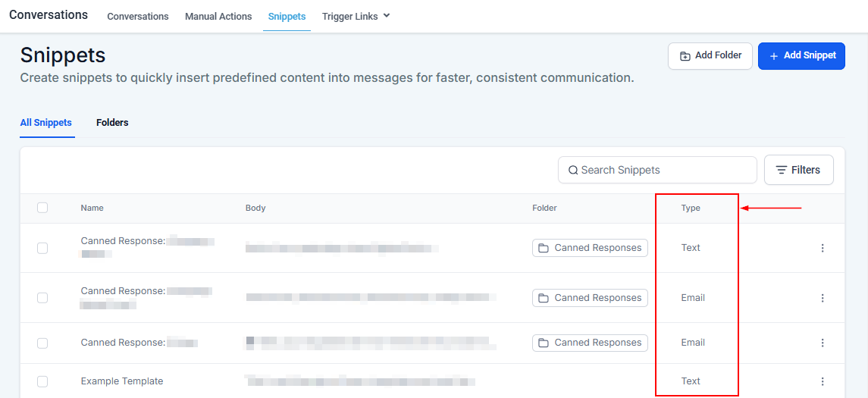Click Canned Responses folder tag in first row
The width and height of the screenshot is (868, 398).
590,248
